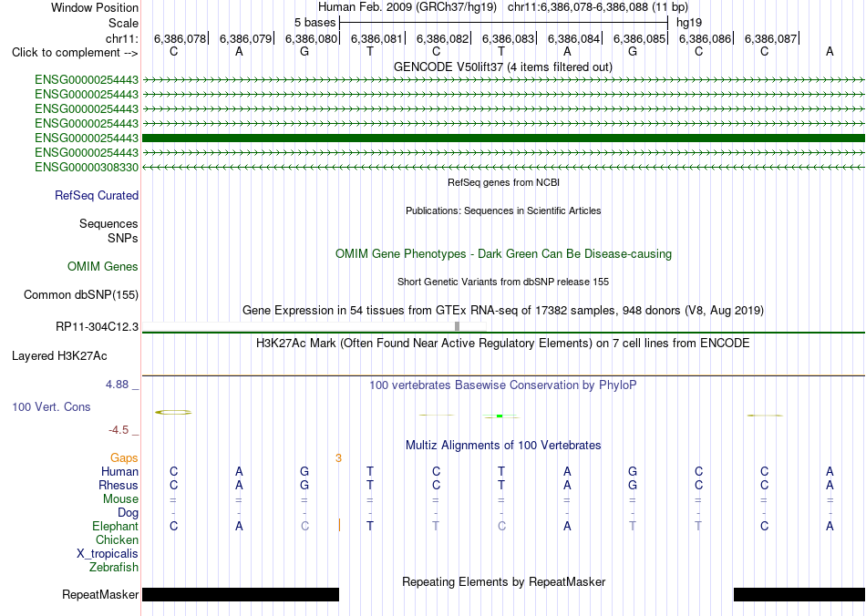This screenshot has height=616, width=866.
Task: Click the 'Human' alignment row label
Action: (x=119, y=471)
